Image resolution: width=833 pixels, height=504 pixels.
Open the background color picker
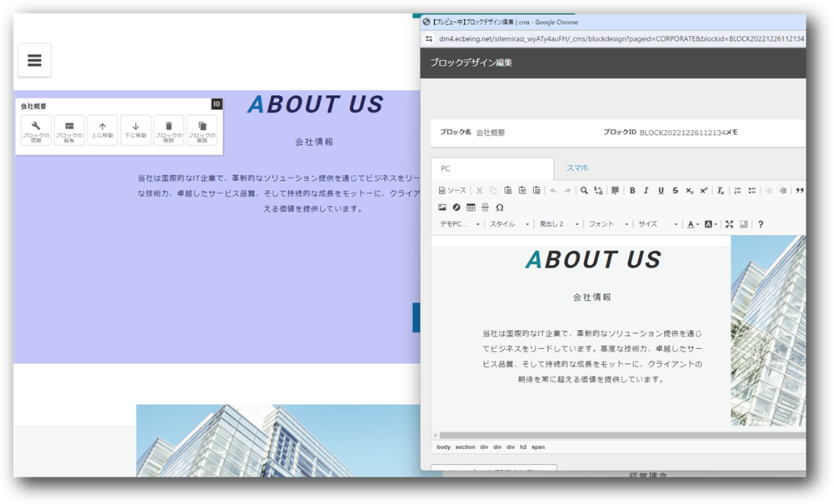pos(711,224)
